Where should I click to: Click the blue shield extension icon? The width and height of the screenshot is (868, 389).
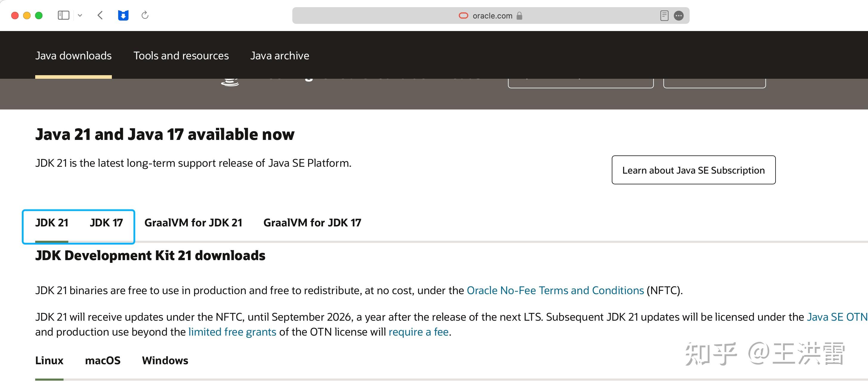(x=123, y=15)
